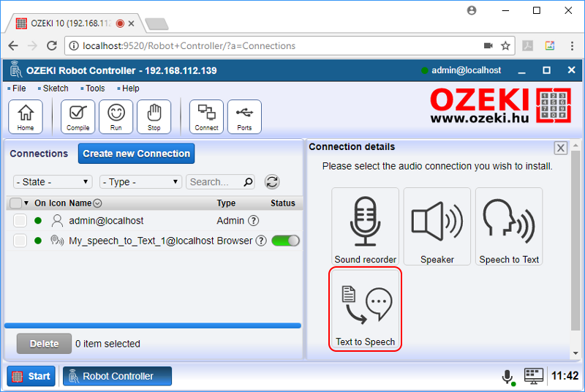
Task: Click the Run smiley icon
Action: (116, 117)
